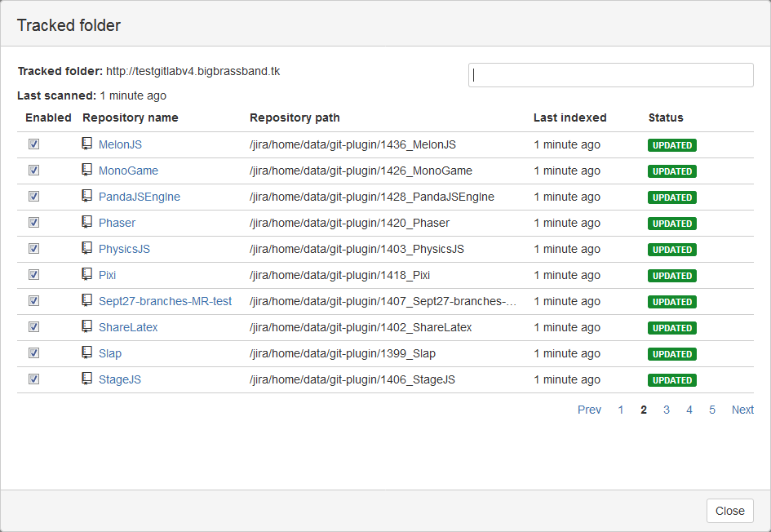The image size is (771, 532).
Task: Open the ShareLatex repository link
Action: 128,327
